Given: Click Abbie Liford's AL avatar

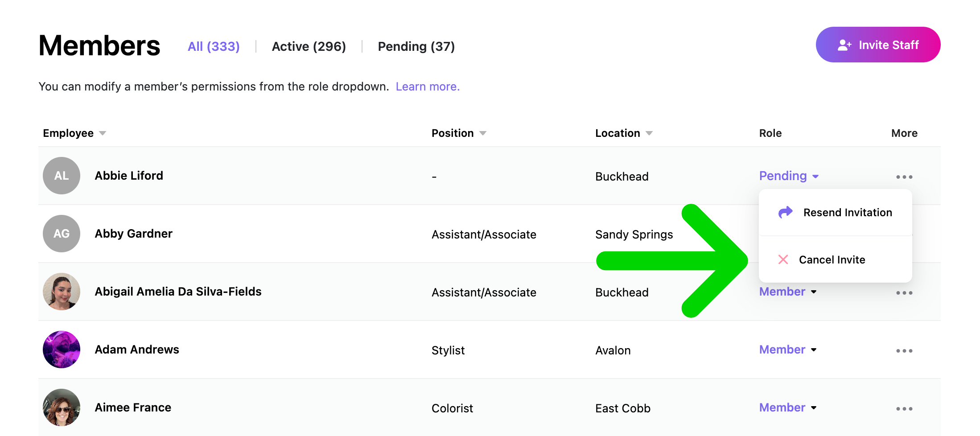Looking at the screenshot, I should (x=62, y=176).
